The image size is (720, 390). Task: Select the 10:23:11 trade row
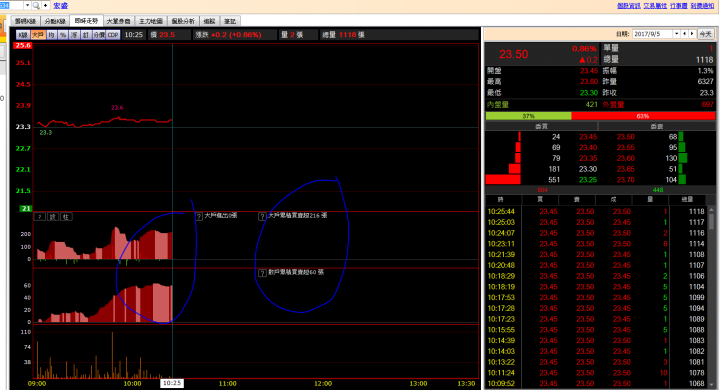(596, 243)
